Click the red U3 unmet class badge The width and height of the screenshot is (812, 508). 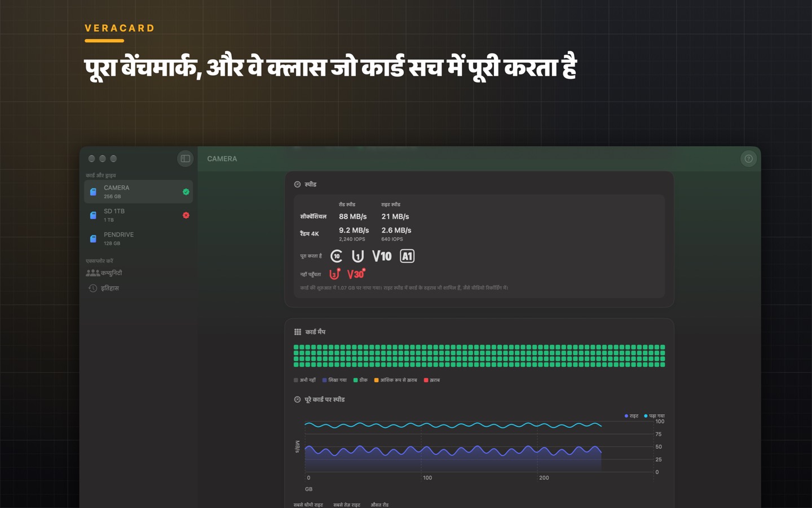(335, 274)
